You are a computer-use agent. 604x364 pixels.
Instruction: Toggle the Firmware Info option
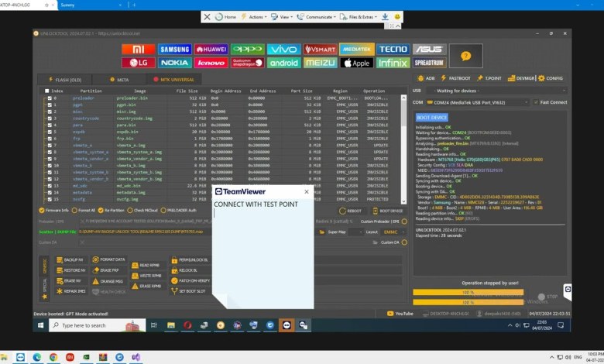point(54,211)
